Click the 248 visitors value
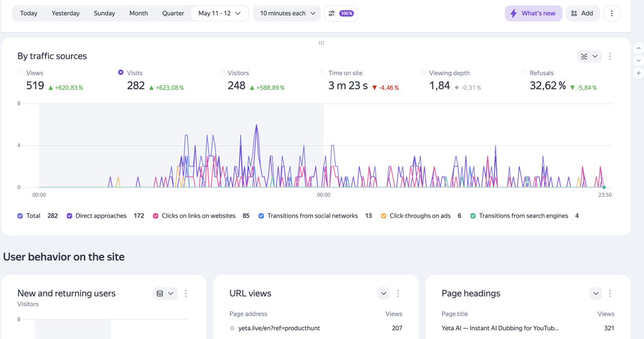The height and width of the screenshot is (339, 644). 236,86
